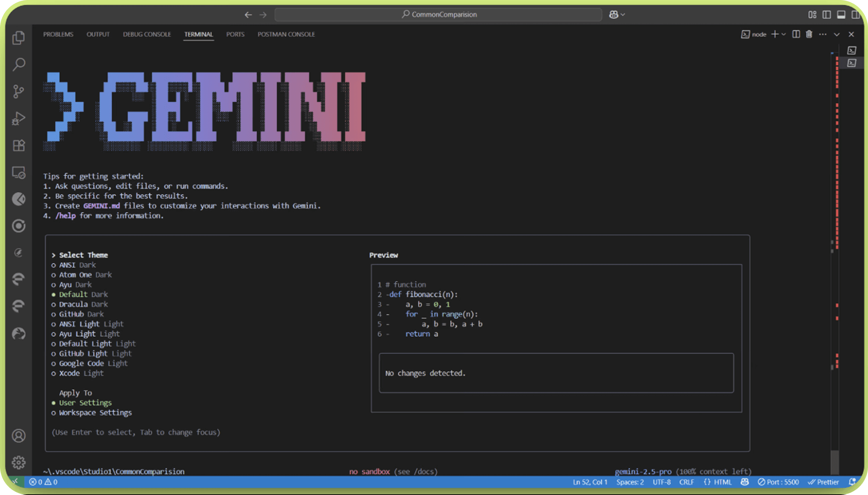Image resolution: width=868 pixels, height=495 pixels.
Task: Switch to the Postman Console tab
Action: (x=286, y=34)
